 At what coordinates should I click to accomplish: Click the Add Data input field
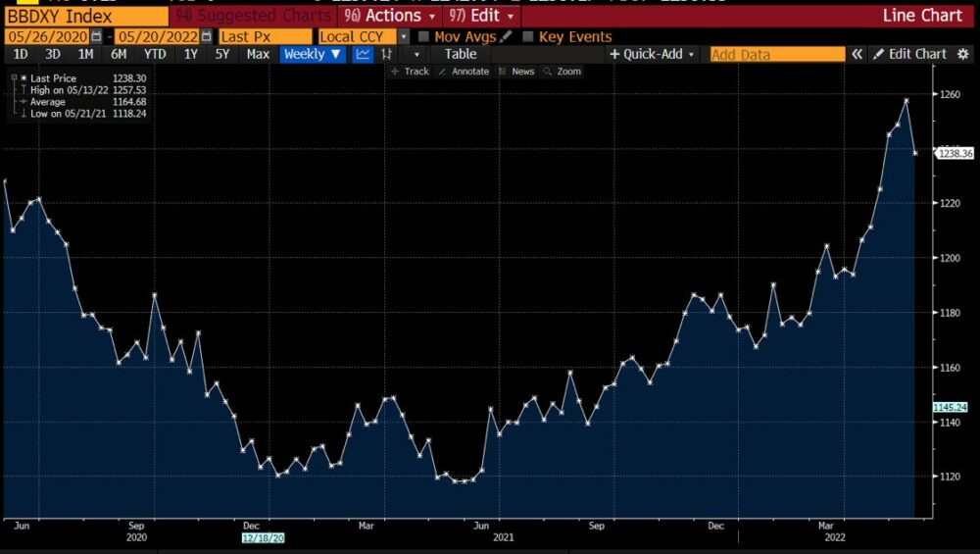[776, 54]
